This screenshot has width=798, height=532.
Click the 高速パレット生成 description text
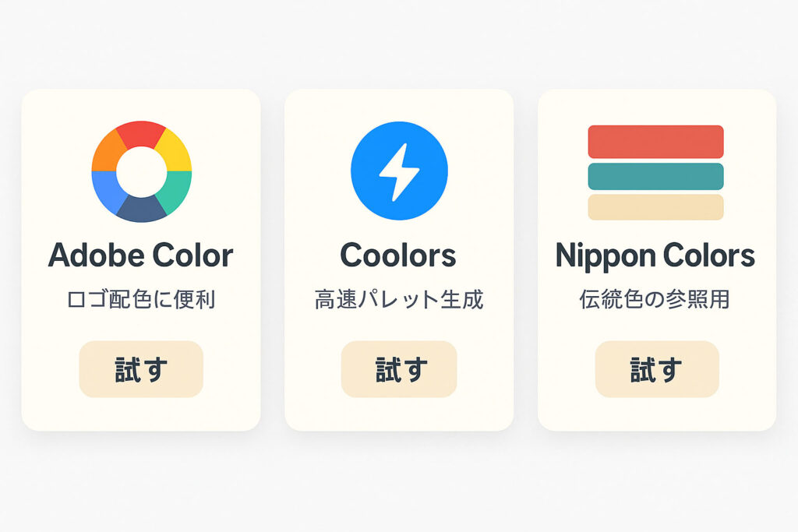pyautogui.click(x=398, y=300)
